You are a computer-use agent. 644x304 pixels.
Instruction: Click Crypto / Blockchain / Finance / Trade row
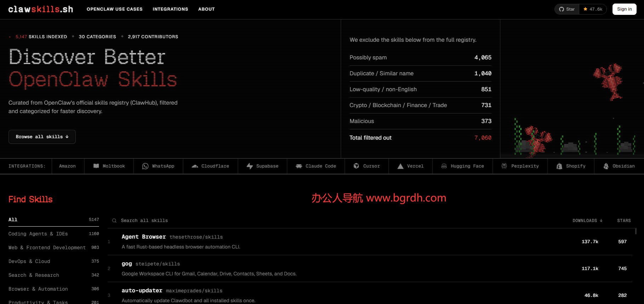point(420,105)
